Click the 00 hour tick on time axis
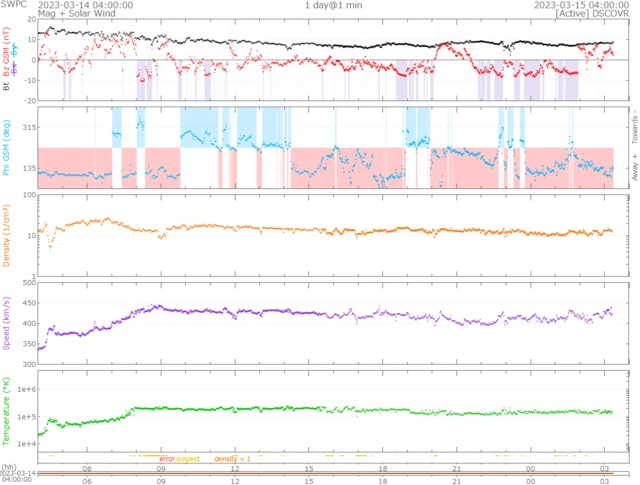This screenshot has width=640, height=485. 530,468
